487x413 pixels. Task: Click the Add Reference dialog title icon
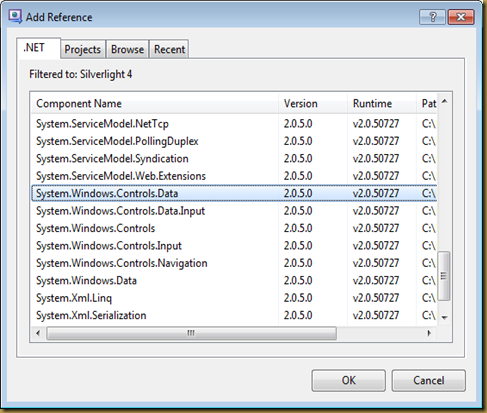(x=15, y=16)
